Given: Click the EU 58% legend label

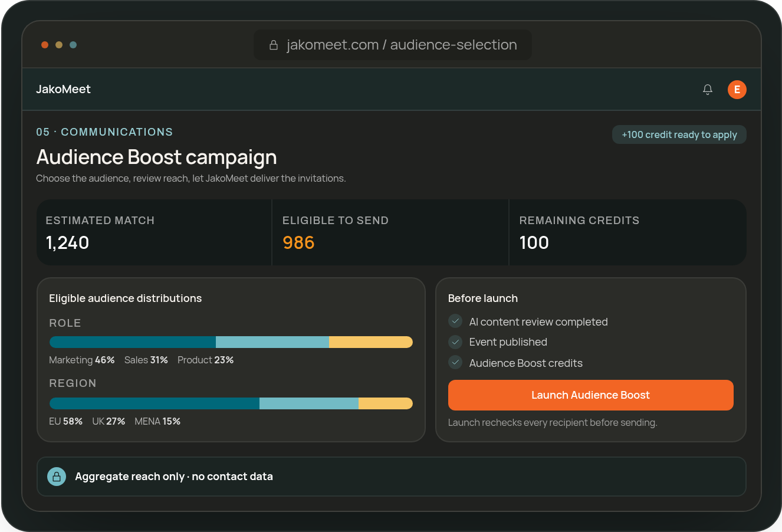Looking at the screenshot, I should (x=66, y=421).
